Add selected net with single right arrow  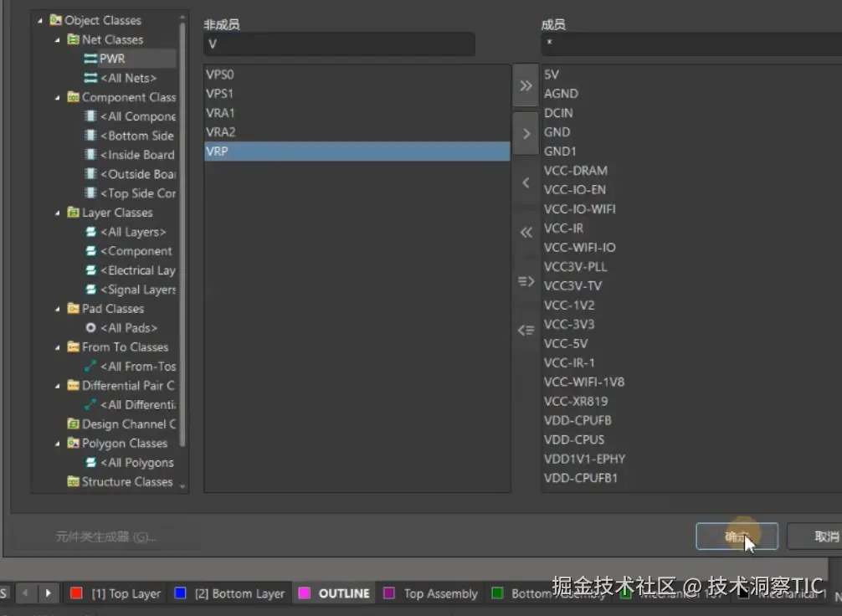[x=526, y=134]
